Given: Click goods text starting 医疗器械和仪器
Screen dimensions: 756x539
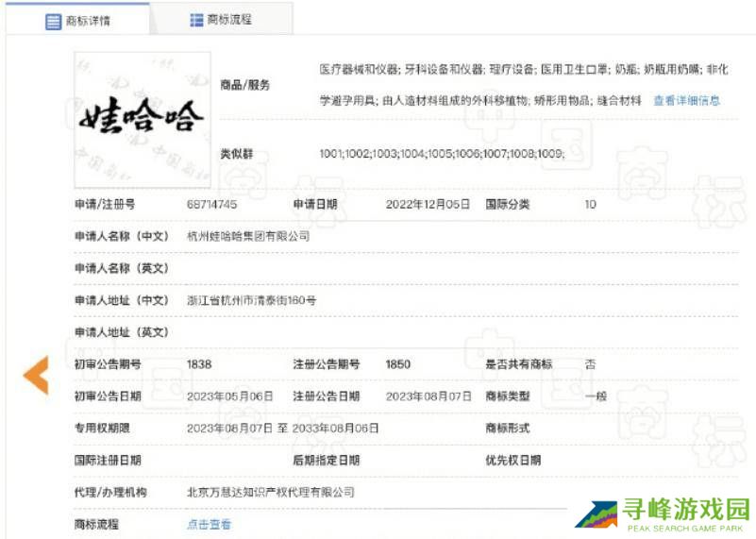Looking at the screenshot, I should [524, 85].
